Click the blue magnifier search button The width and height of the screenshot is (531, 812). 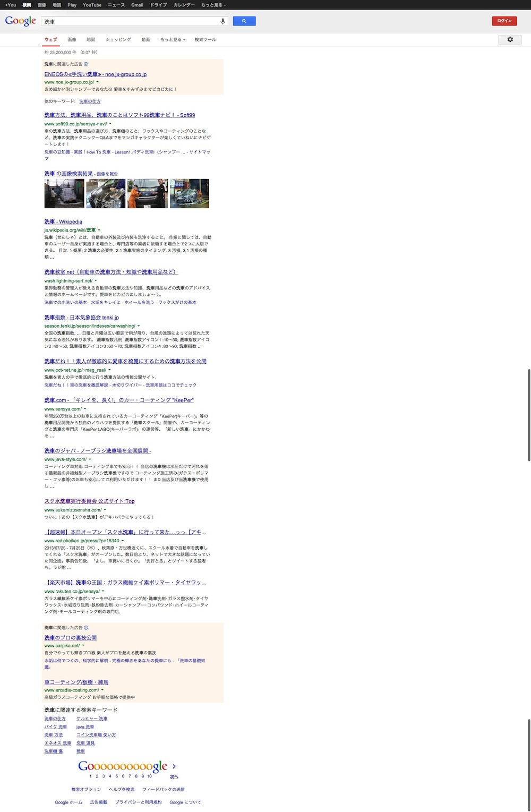pos(244,21)
